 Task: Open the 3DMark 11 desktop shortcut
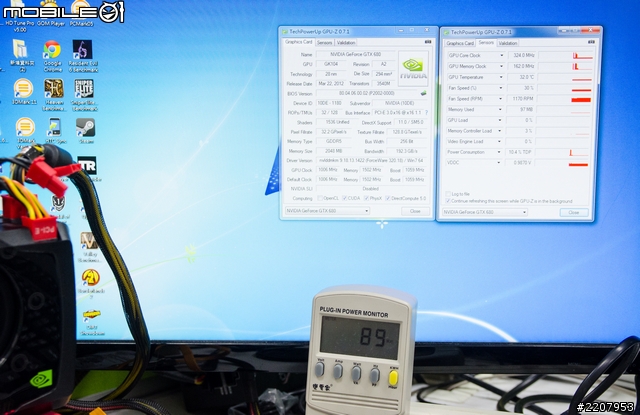23,92
